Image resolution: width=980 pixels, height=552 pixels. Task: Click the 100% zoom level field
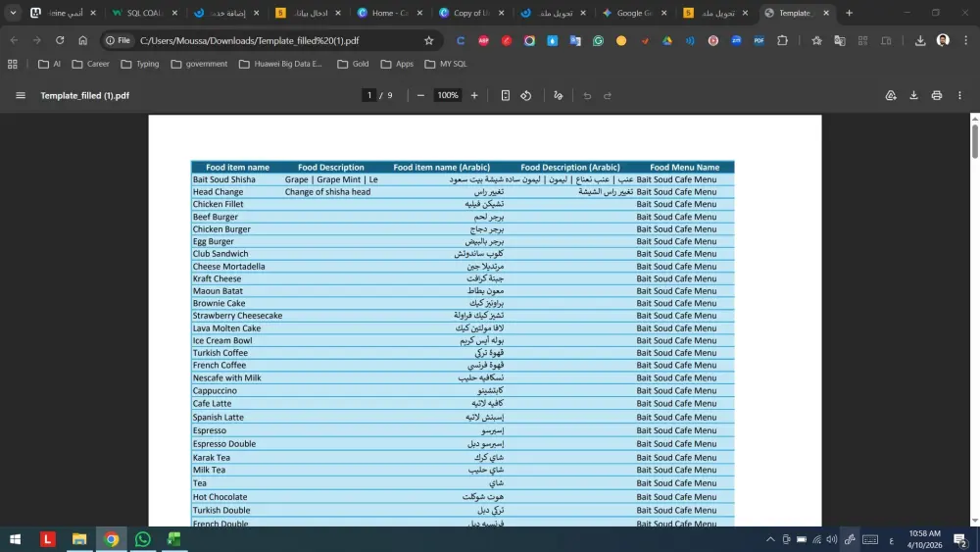(x=448, y=95)
